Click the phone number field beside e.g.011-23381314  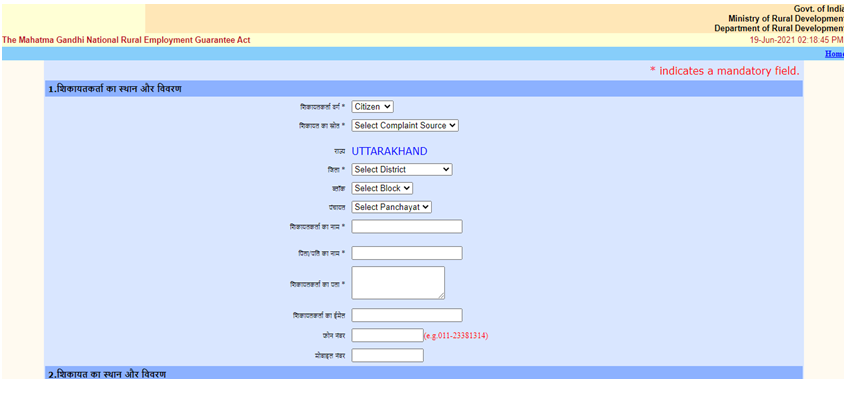pos(387,335)
